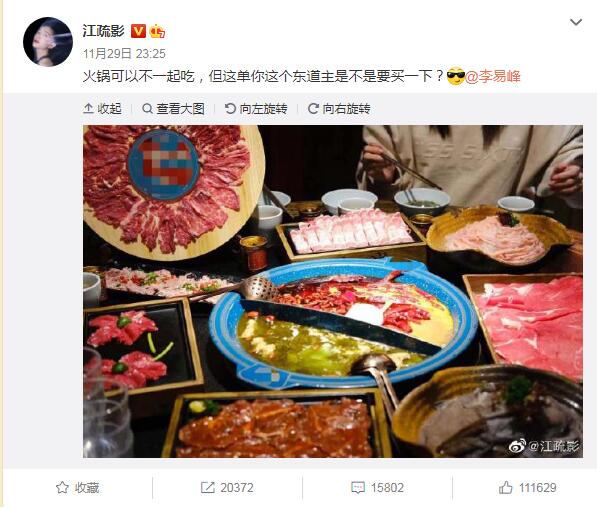Click the hotpot photo

pos(333,291)
